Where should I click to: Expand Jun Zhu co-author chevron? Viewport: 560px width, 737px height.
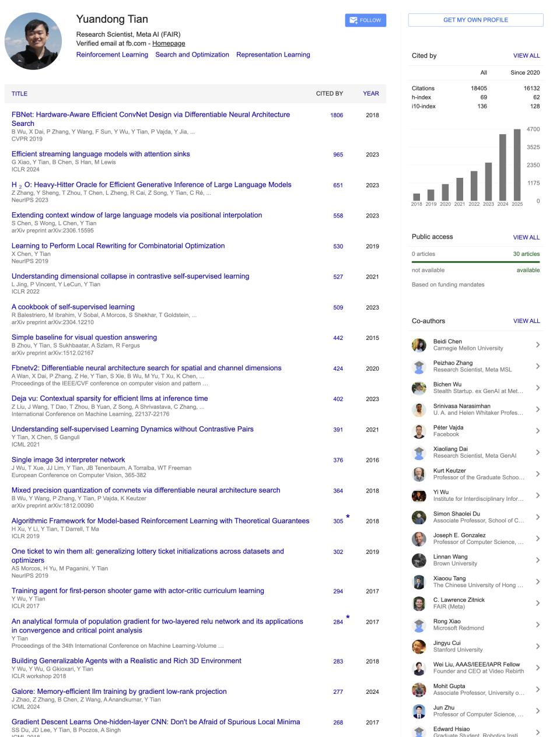click(537, 712)
